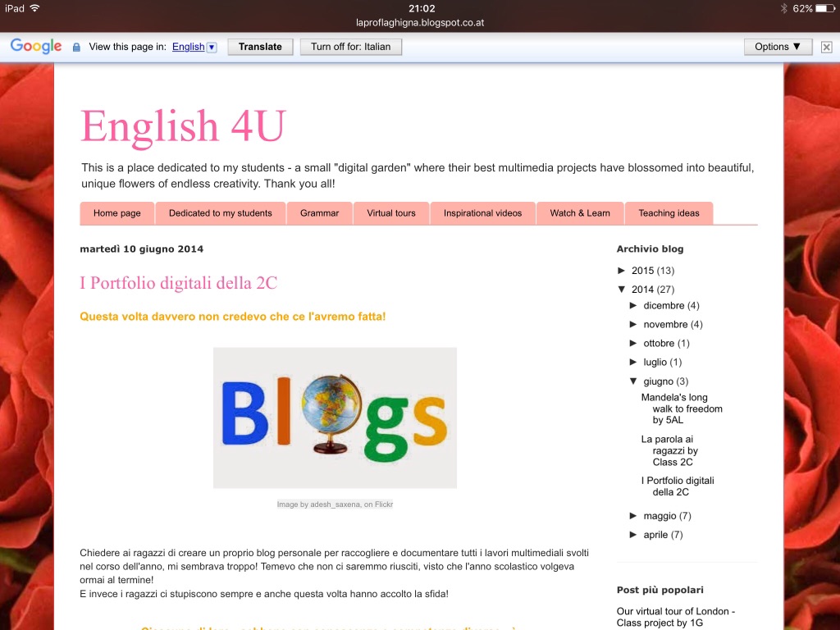Screen dimensions: 840x630
Task: Open the Grammar tab
Action: [319, 213]
